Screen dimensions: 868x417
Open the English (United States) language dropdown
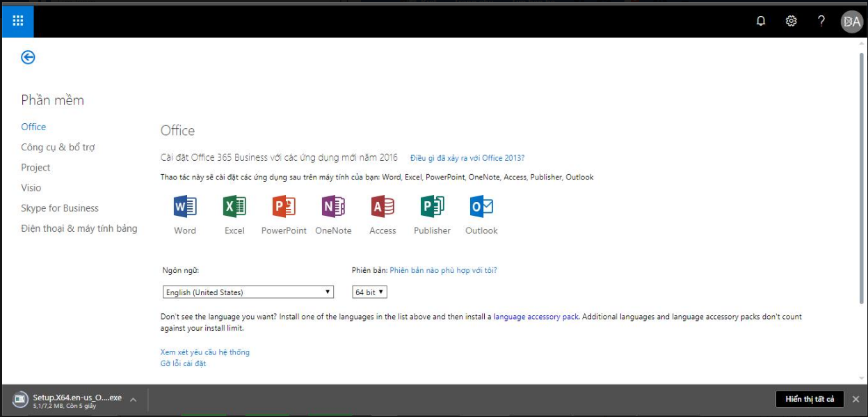248,292
